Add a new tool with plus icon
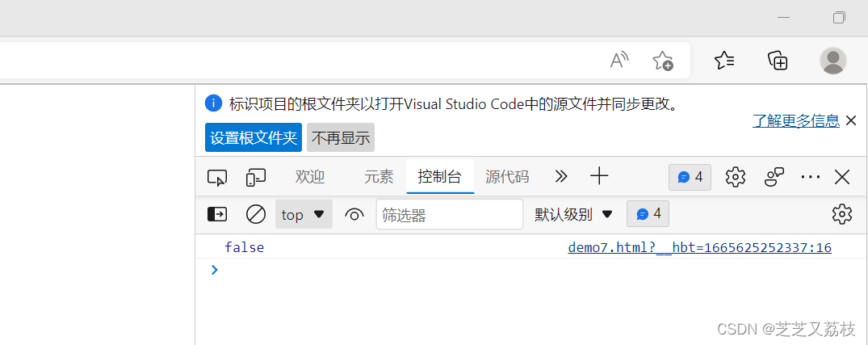 (x=599, y=177)
